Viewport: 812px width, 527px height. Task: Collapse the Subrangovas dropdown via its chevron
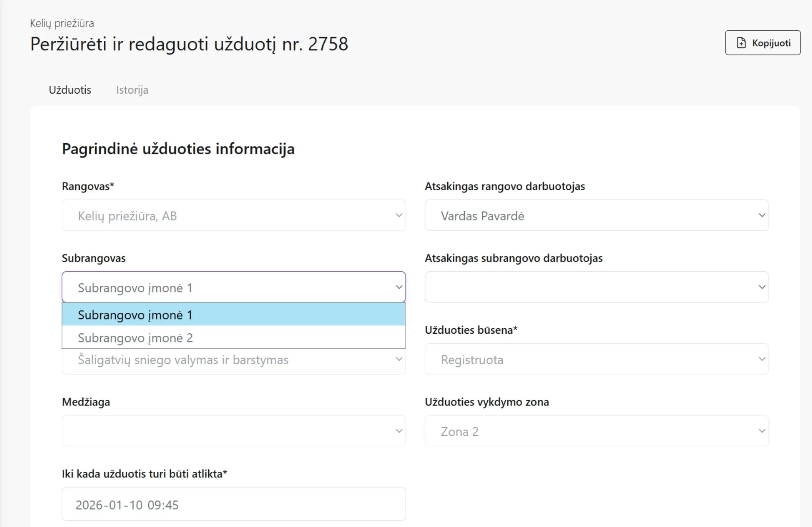point(399,287)
